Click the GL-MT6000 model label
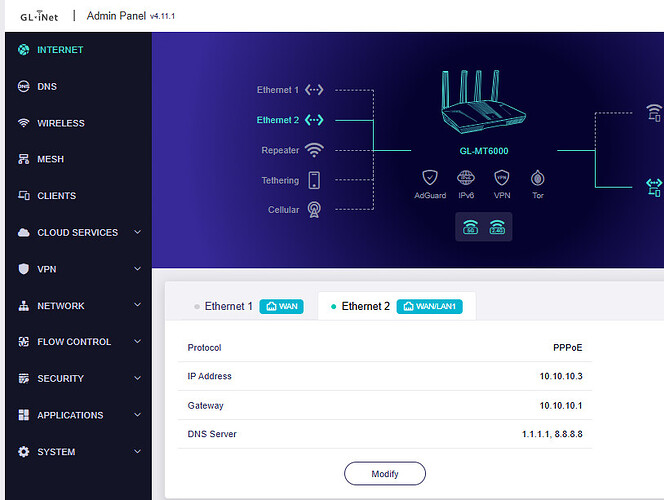664x500 pixels. pos(484,151)
